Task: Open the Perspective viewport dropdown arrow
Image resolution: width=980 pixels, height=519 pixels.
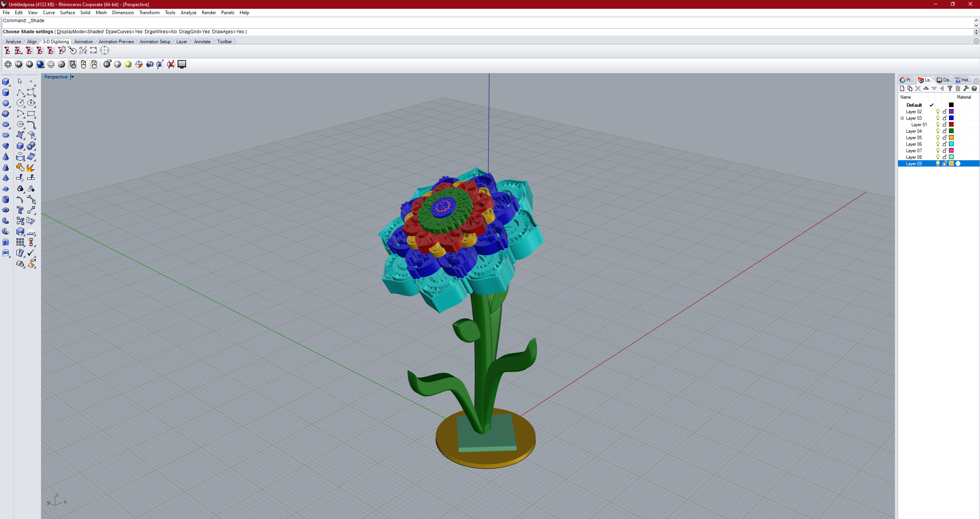Action: point(72,77)
